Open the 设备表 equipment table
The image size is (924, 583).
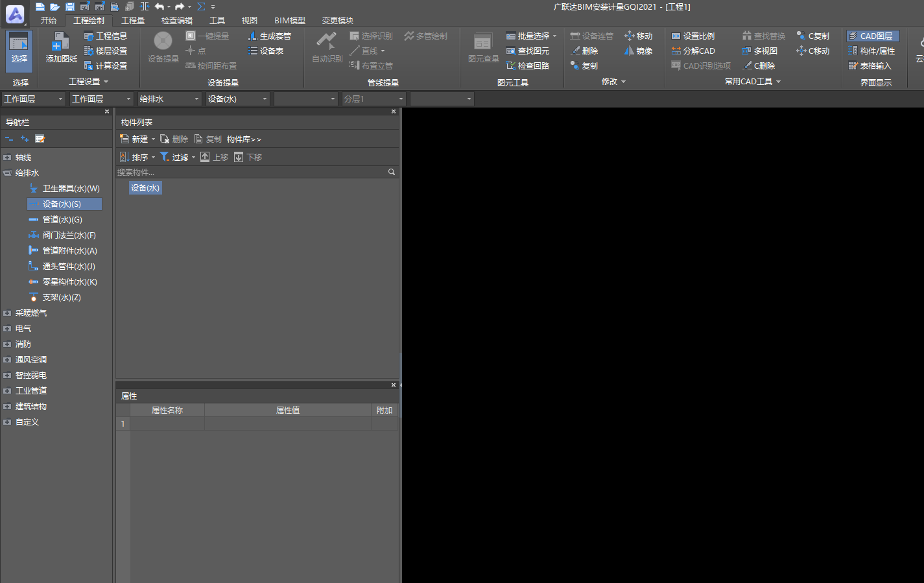point(266,51)
